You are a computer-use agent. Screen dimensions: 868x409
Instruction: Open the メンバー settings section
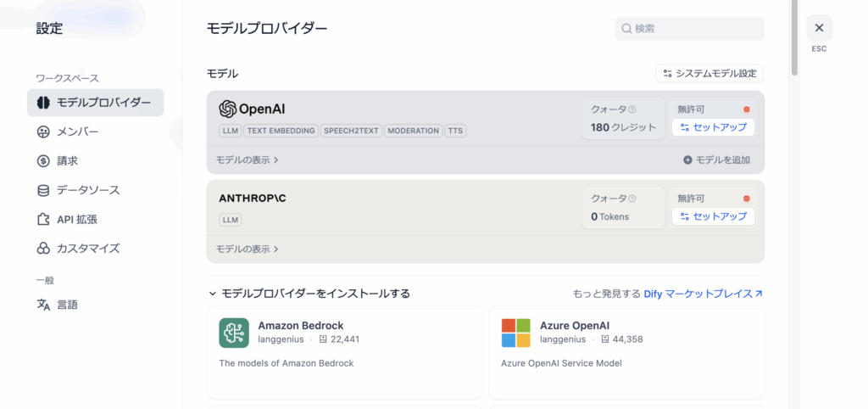pyautogui.click(x=77, y=132)
